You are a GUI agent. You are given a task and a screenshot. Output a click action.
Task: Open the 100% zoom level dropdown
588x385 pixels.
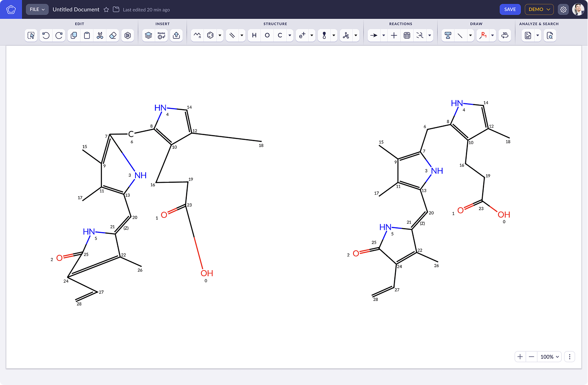click(x=549, y=357)
